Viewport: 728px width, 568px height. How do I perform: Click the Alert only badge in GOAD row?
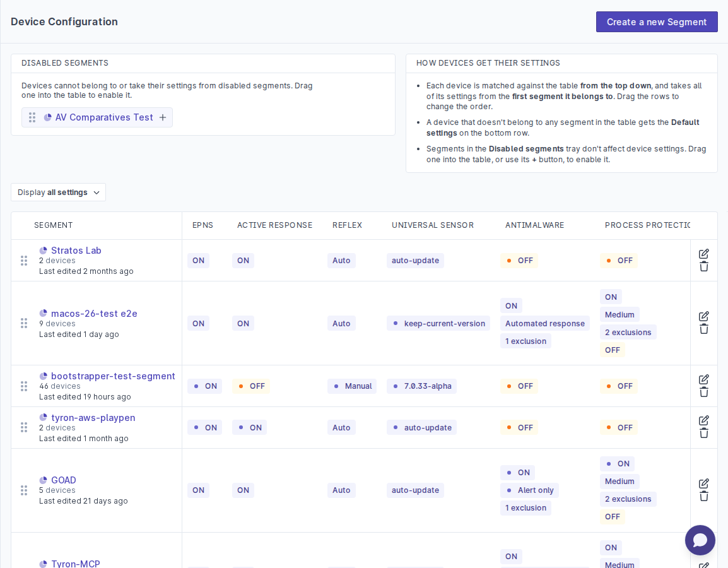(x=529, y=490)
